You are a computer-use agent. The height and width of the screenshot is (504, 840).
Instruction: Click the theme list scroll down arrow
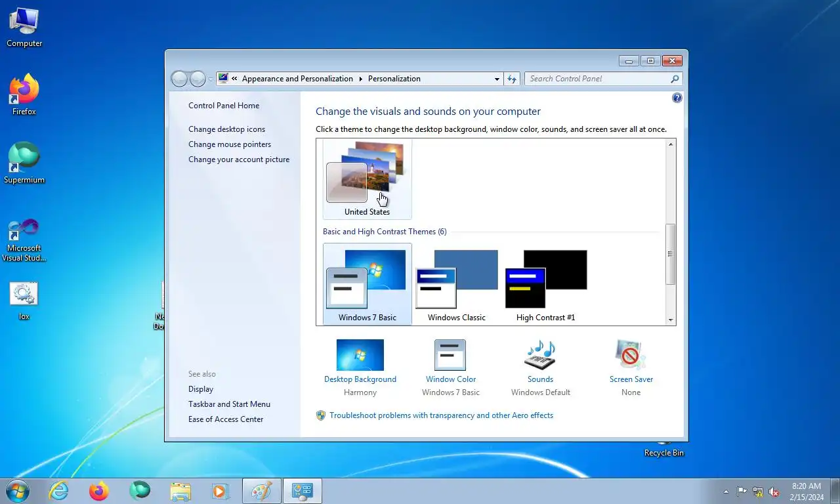pyautogui.click(x=671, y=320)
